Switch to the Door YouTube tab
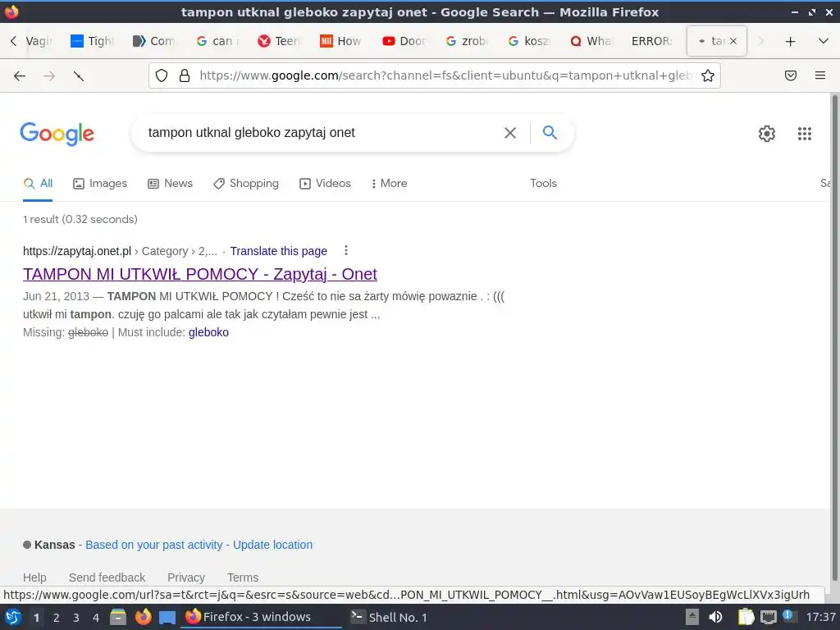 pyautogui.click(x=404, y=41)
